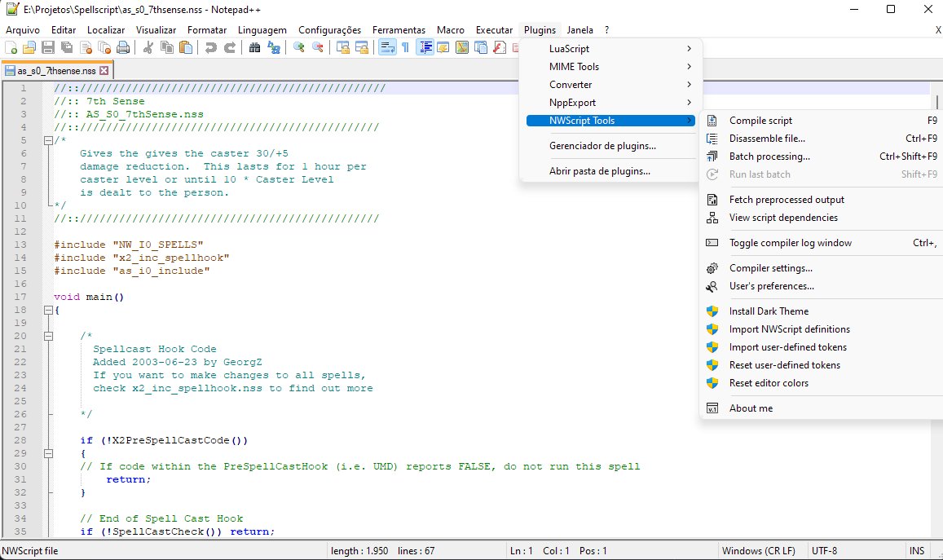943x560 pixels.
Task: Select the NWScript Tools menu entry
Action: (610, 121)
